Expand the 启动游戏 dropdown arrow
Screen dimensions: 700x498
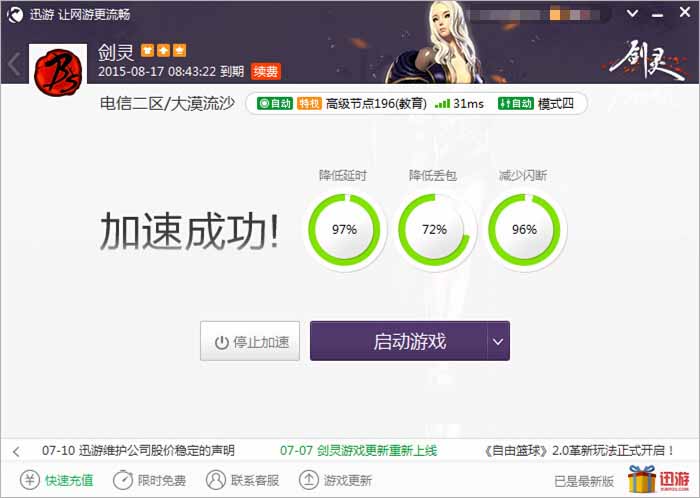click(498, 341)
